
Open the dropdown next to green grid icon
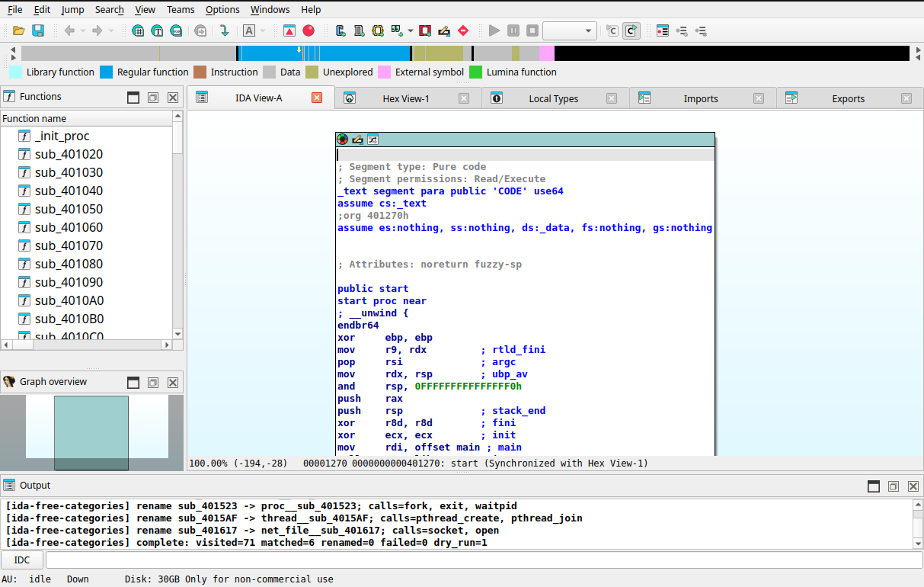coord(411,30)
